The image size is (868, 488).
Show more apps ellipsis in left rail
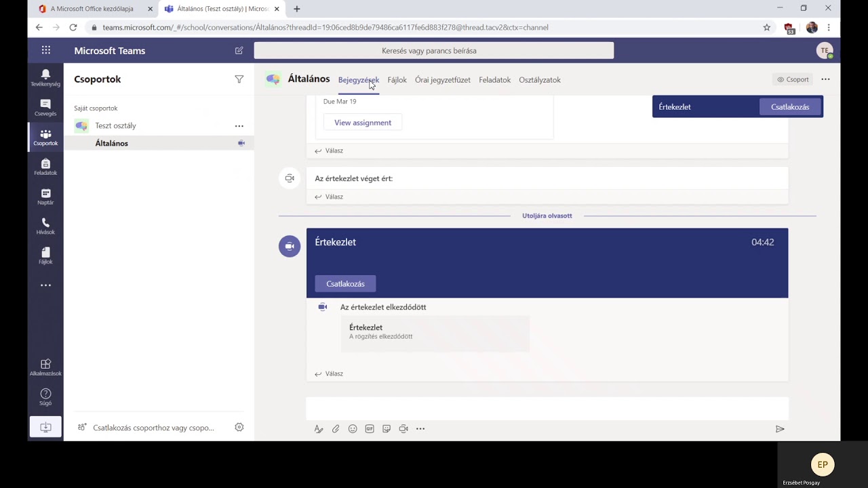coord(45,285)
